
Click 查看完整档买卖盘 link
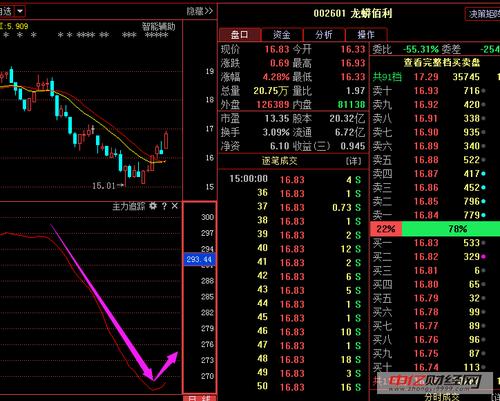click(x=442, y=62)
